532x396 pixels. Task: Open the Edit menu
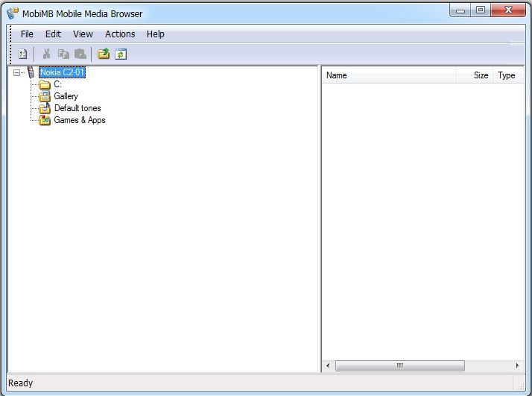tap(53, 34)
